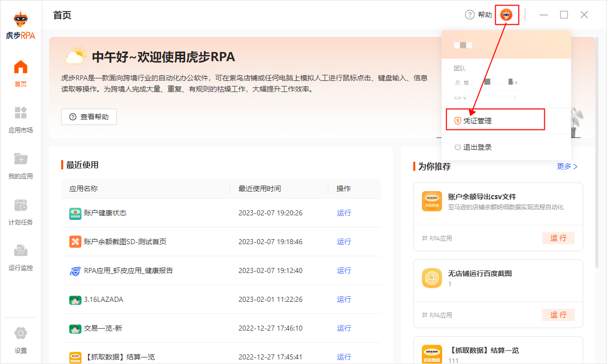This screenshot has width=607, height=364.
Task: Click the 查看帮助 button
Action: [89, 117]
